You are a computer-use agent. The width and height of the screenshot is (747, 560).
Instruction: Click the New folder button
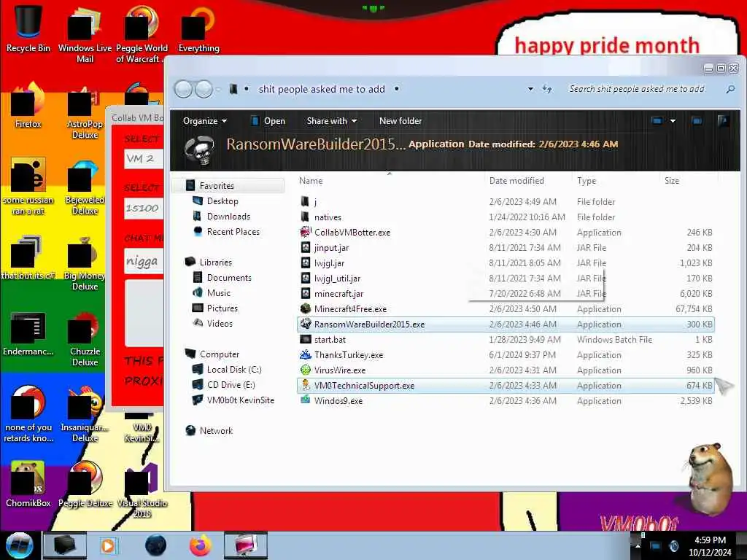400,121
